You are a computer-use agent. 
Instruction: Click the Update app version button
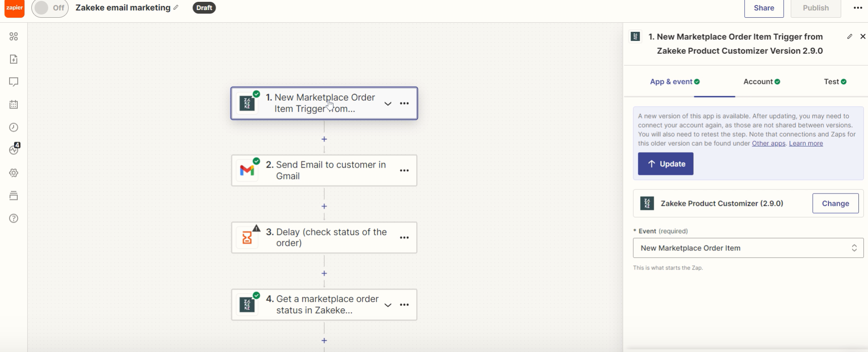point(666,164)
